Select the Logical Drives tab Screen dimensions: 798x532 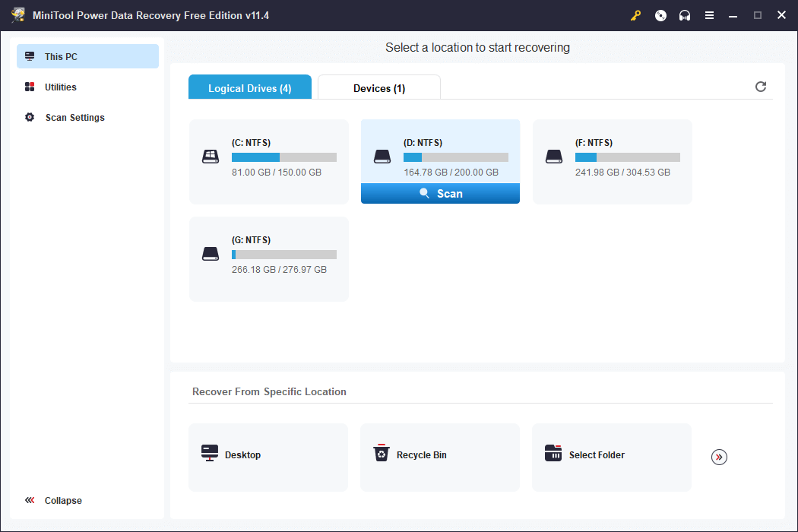(249, 87)
